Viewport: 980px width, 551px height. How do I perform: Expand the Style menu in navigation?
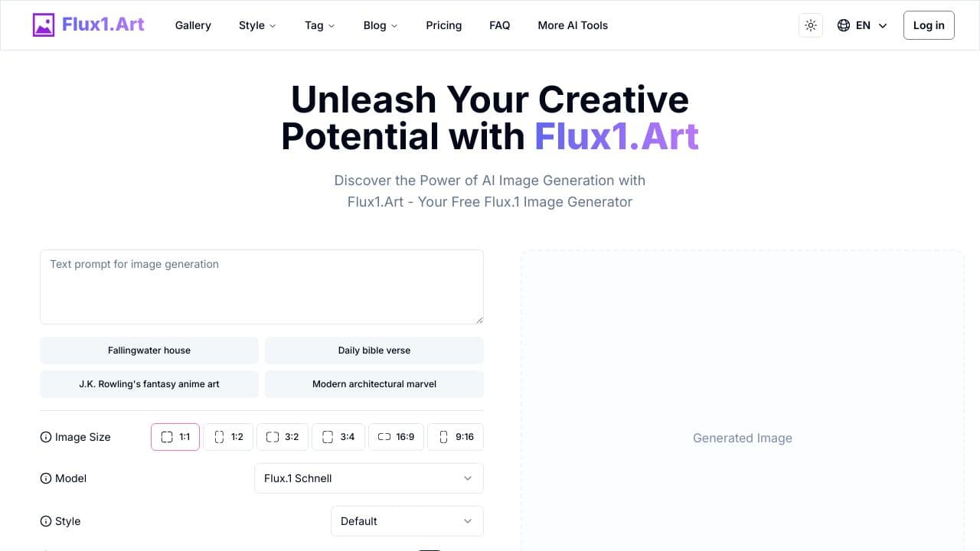(x=257, y=25)
